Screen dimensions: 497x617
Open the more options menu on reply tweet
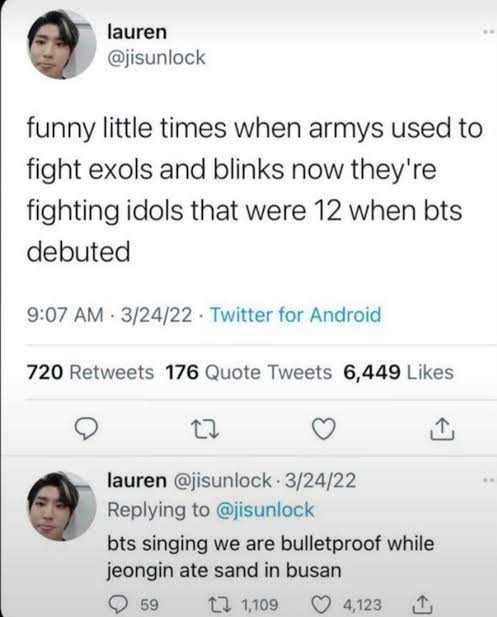click(x=488, y=480)
